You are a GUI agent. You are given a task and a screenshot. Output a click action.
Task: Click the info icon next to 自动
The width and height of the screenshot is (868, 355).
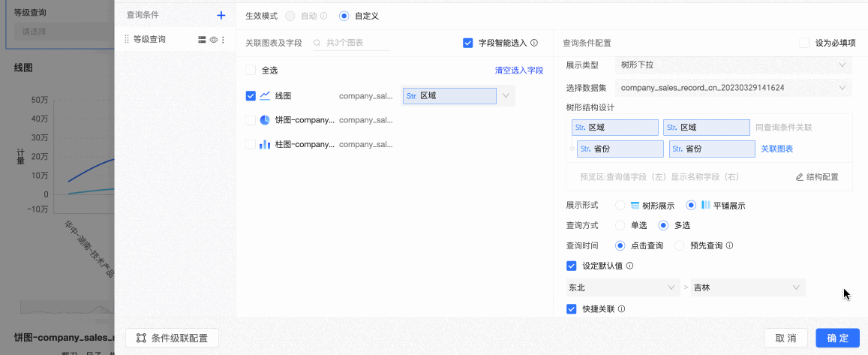pyautogui.click(x=324, y=16)
